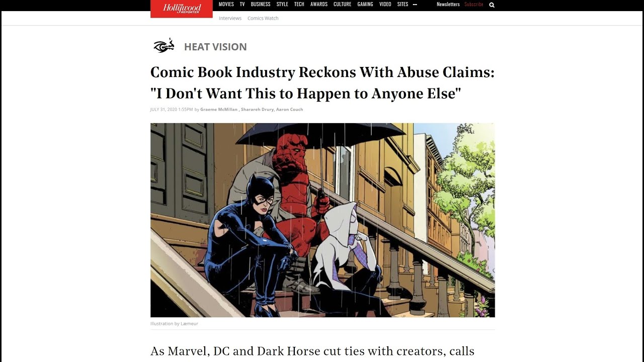Open the TV section
The height and width of the screenshot is (362, 644).
(x=242, y=4)
